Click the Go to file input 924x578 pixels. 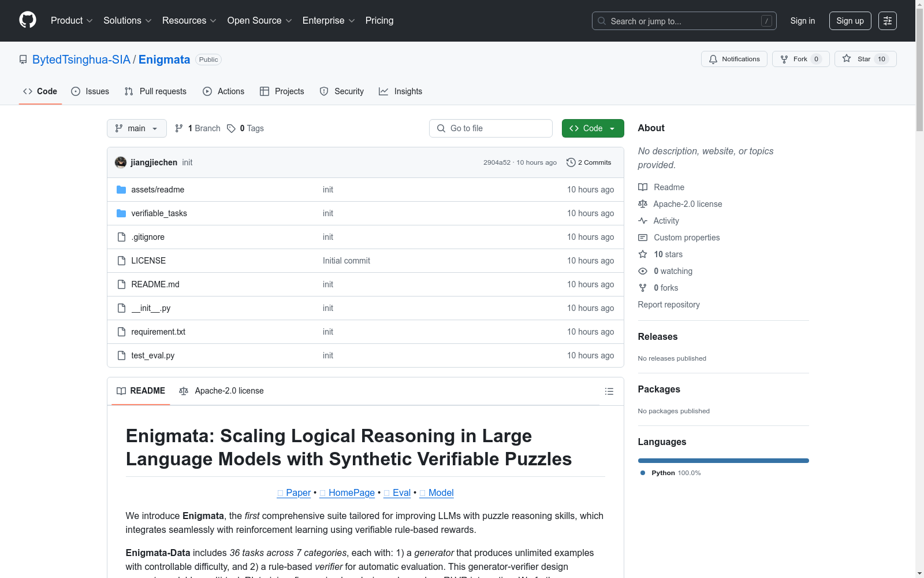(491, 128)
